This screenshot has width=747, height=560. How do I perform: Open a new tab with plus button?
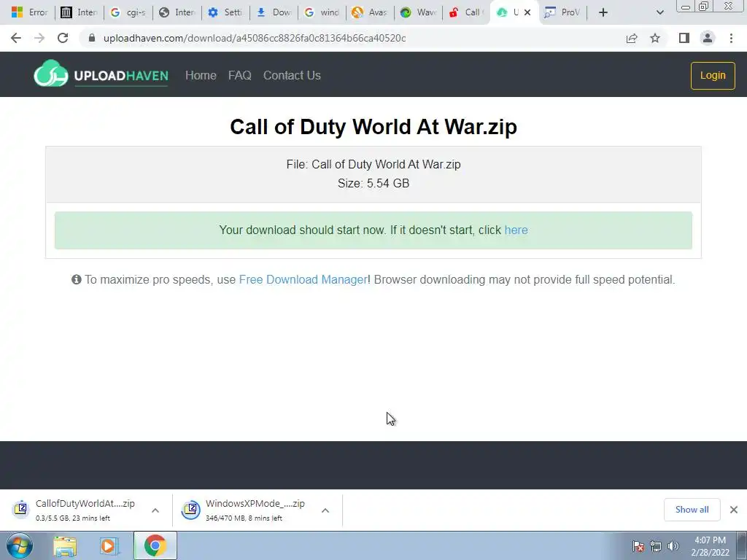603,12
